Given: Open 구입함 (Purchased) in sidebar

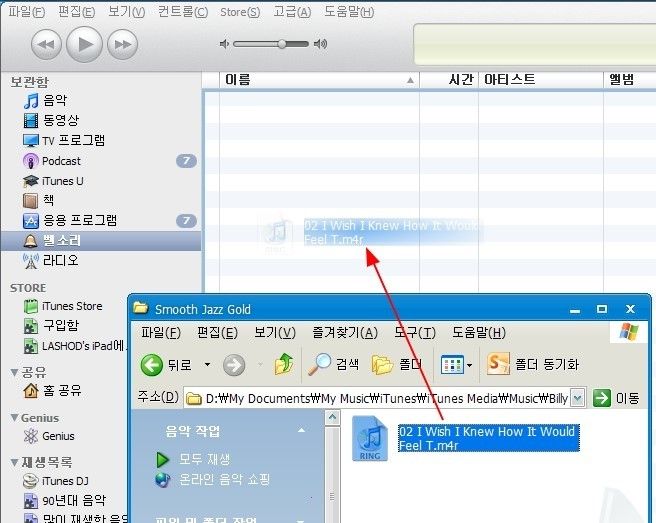Looking at the screenshot, I should [x=60, y=326].
